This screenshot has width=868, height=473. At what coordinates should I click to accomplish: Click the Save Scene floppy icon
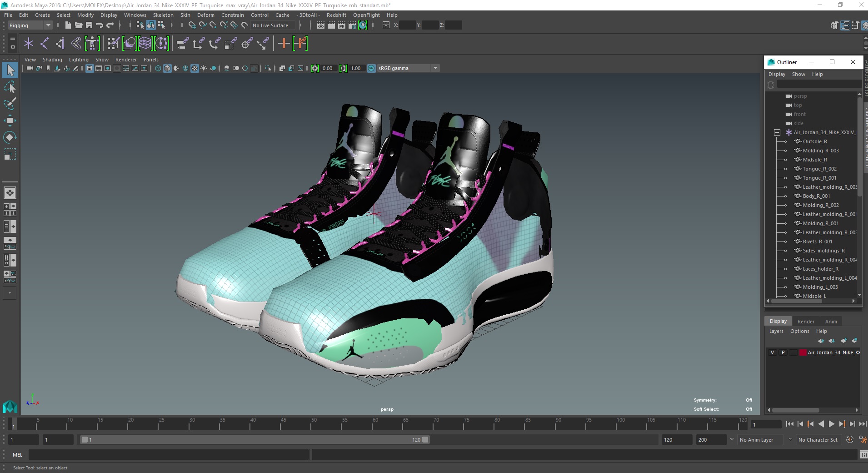[x=89, y=25]
